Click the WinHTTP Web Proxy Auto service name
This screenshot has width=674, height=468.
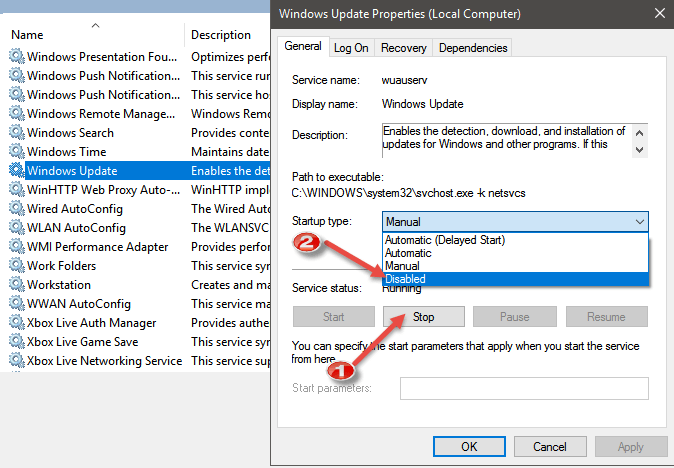click(103, 190)
